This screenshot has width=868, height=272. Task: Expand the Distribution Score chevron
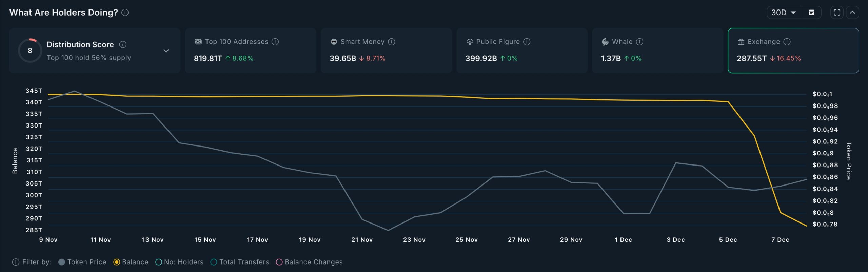pos(166,51)
